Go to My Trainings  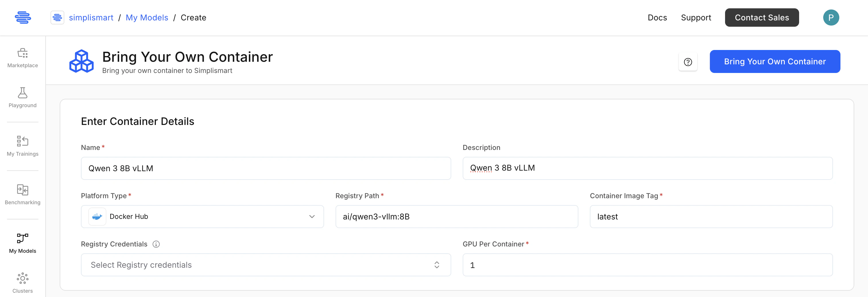pos(22,146)
